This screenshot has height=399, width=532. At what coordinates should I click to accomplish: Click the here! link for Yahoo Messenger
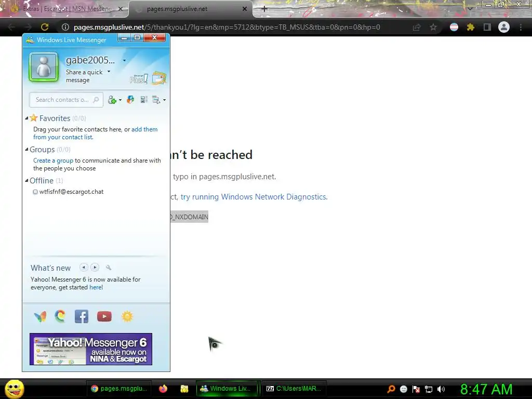(96, 287)
